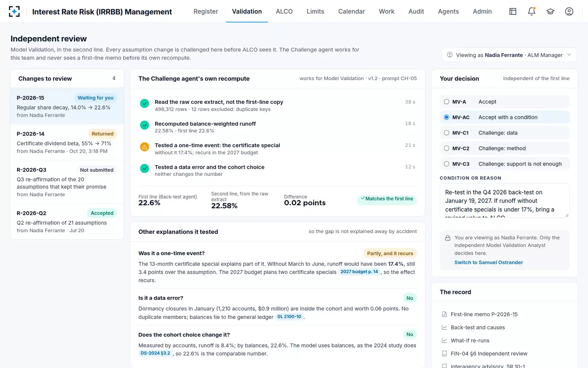The height and width of the screenshot is (368, 588).
Task: Open the Work tab
Action: point(387,11)
